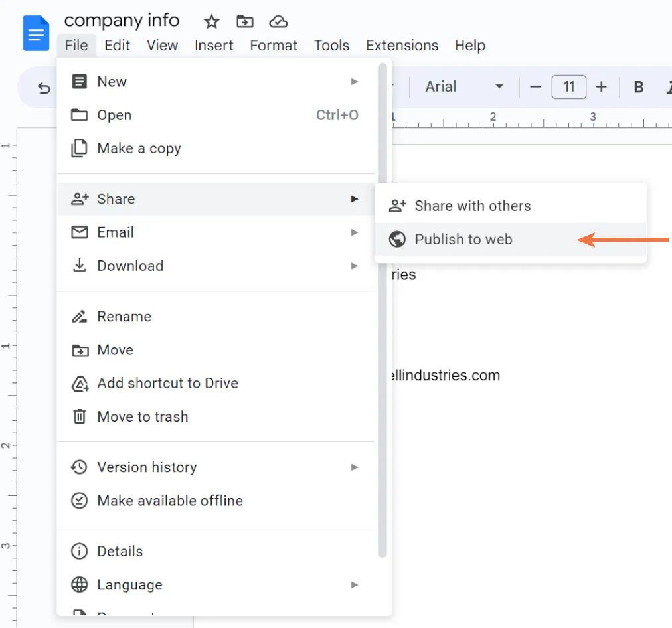672x628 pixels.
Task: Decrease font size with the minus icon
Action: click(535, 87)
